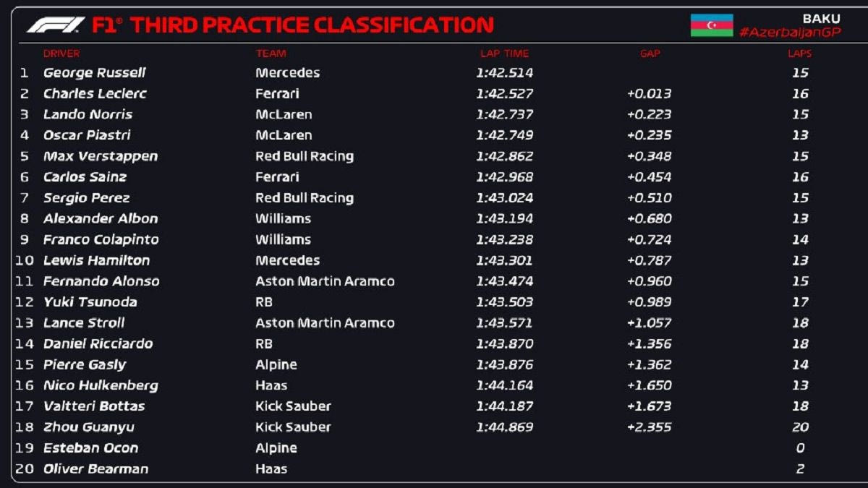The width and height of the screenshot is (868, 488).
Task: Click the LAP TIME column header
Action: pos(504,53)
